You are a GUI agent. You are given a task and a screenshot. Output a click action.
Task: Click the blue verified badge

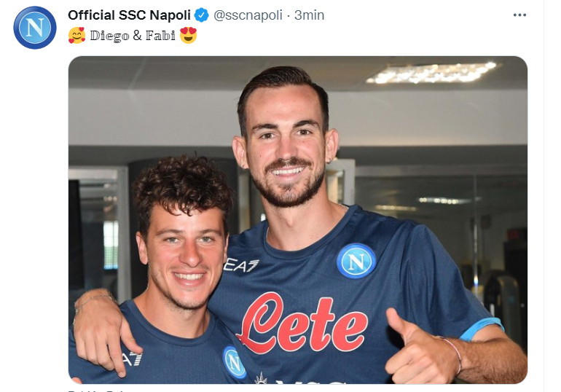[201, 15]
